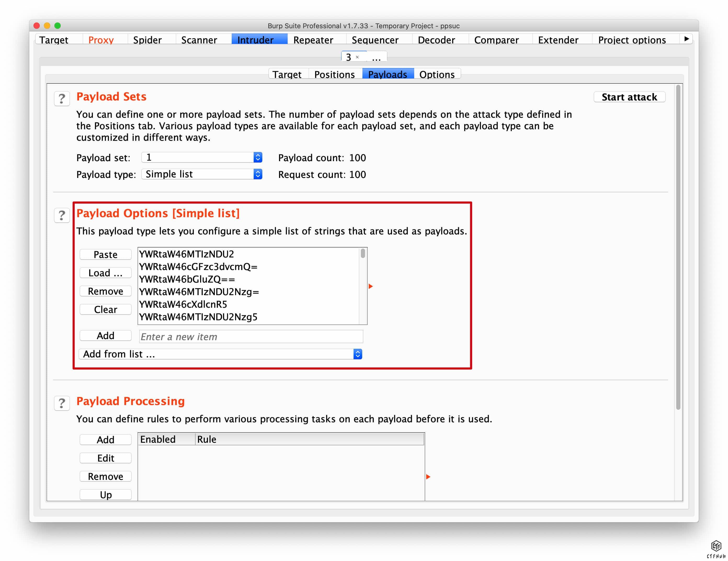Viewport: 728px width, 561px height.
Task: Click the Payload Processing help question-mark icon
Action: pyautogui.click(x=62, y=403)
